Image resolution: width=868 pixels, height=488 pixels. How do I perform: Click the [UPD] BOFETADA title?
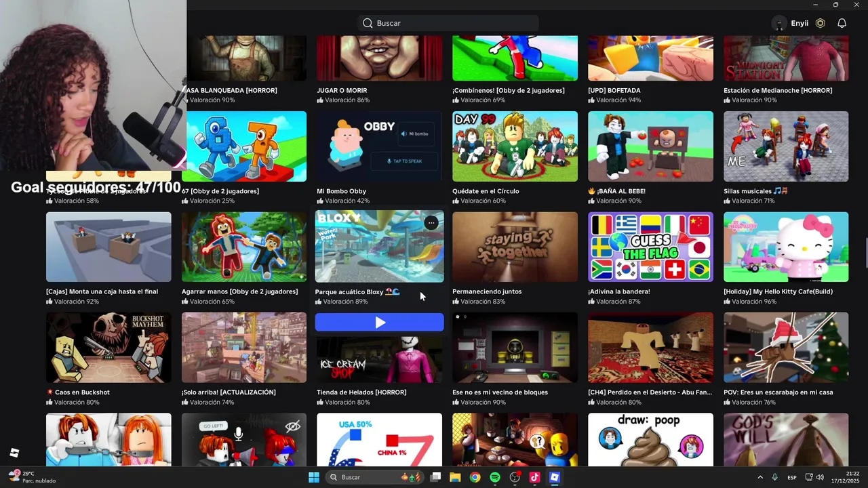[x=614, y=90]
